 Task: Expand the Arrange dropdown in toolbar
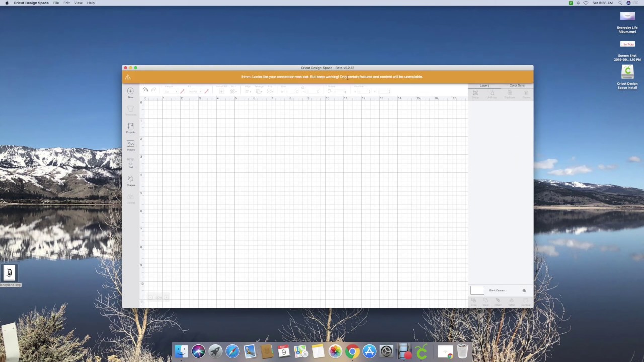(259, 91)
